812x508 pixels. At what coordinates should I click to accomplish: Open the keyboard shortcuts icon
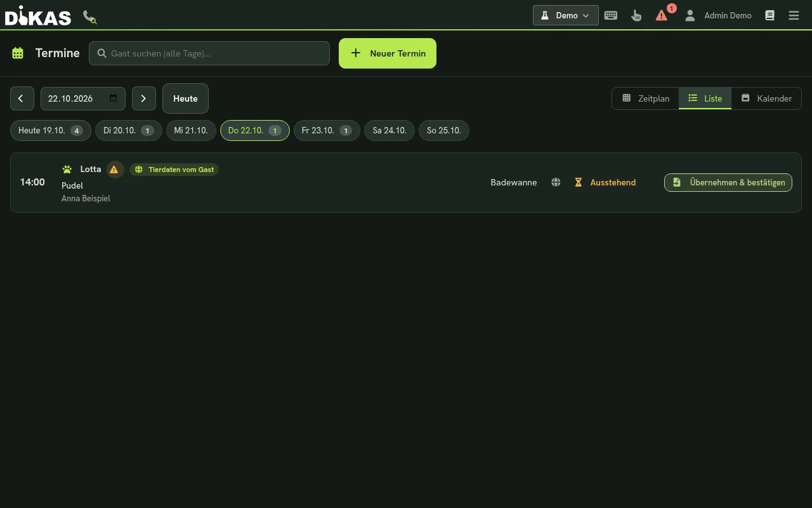click(611, 15)
